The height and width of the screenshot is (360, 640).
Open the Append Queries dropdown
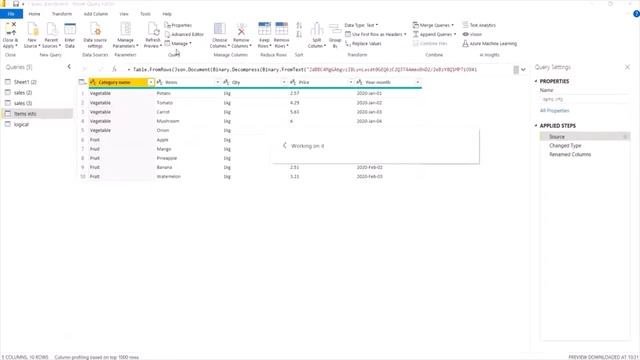(x=434, y=34)
